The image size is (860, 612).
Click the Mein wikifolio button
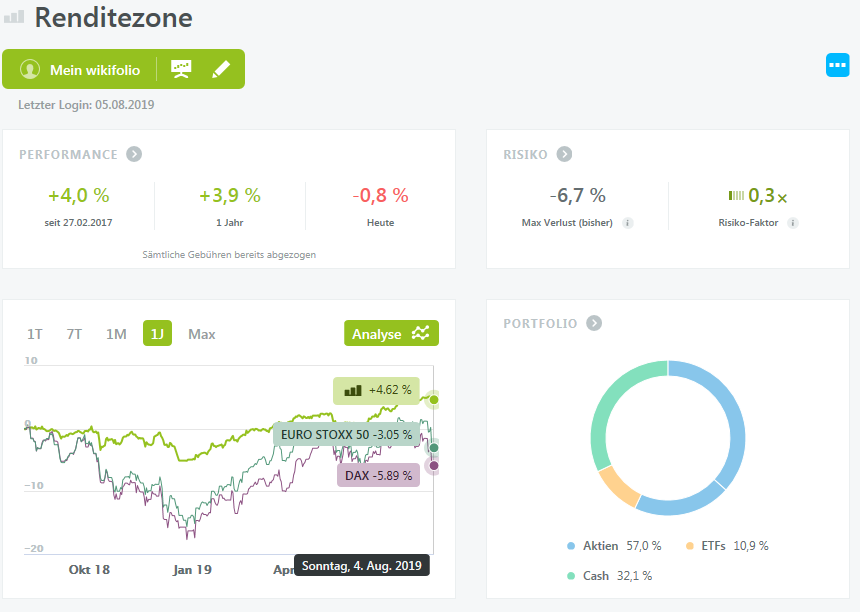point(95,70)
